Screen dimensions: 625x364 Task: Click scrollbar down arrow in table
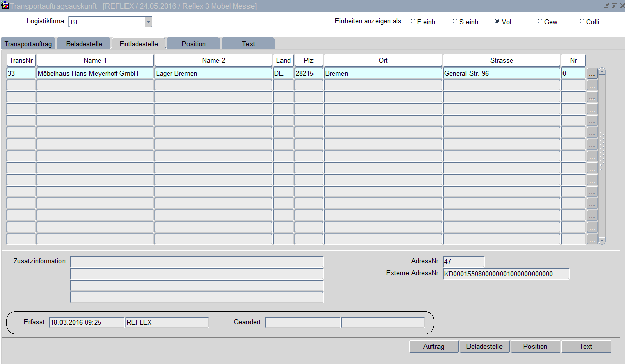[602, 240]
